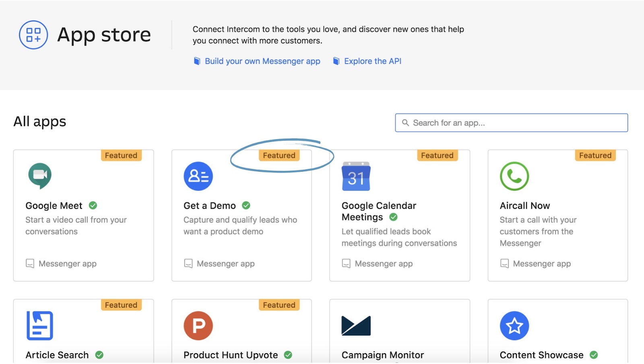Viewport: 644px width, 364px height.
Task: Click the "Connect Intercom to the tools" intro text
Action: point(328,35)
